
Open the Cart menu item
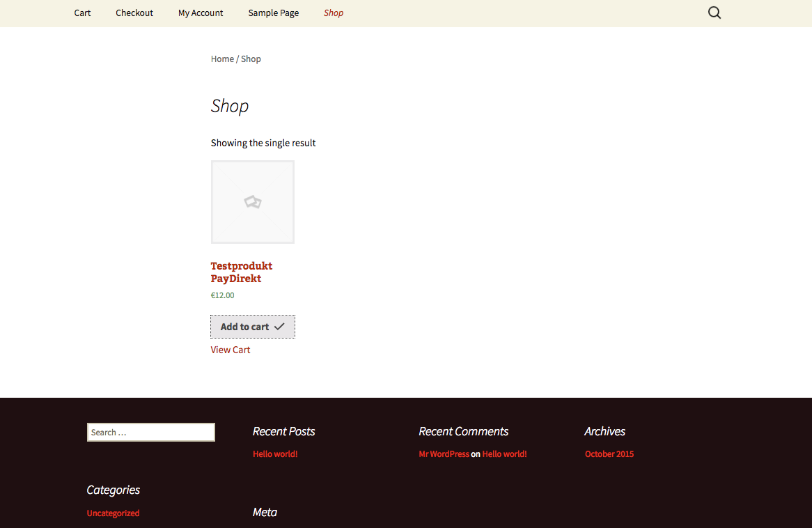82,13
